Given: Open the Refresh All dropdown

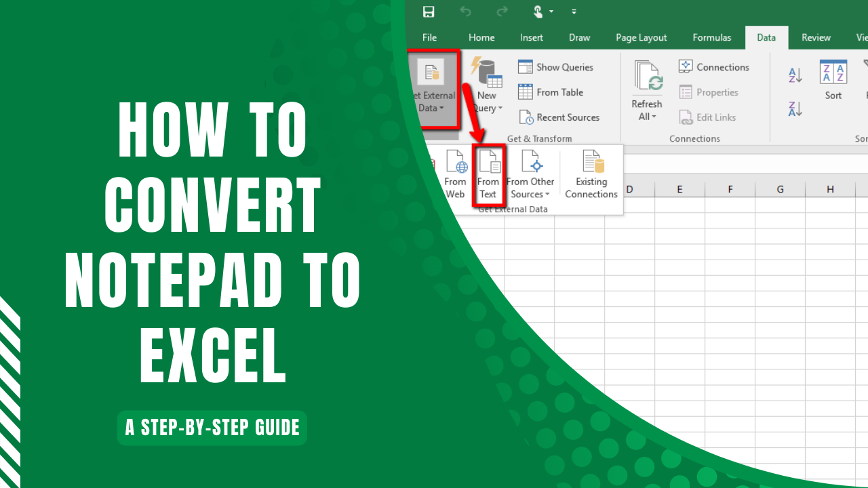Looking at the screenshot, I should click(647, 91).
